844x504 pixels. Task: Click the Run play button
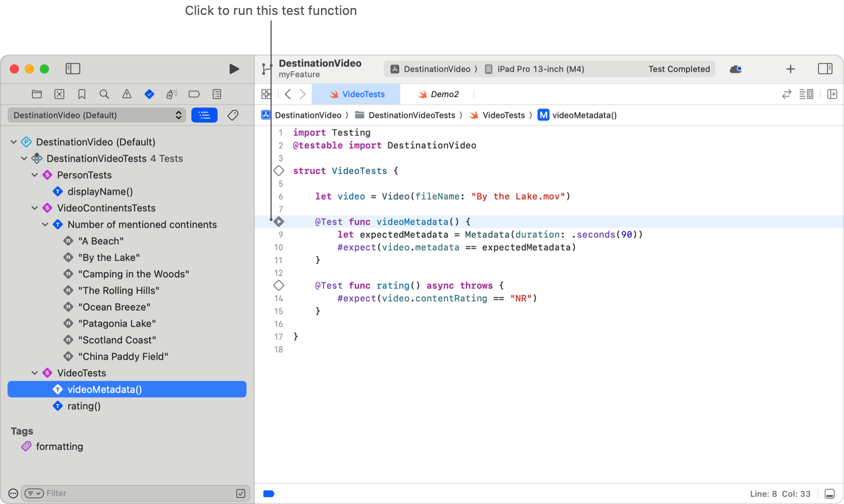[x=234, y=69]
